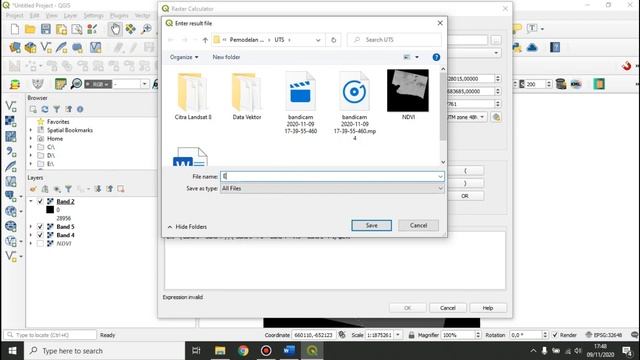
Task: Click Filter Legend funnel in Layers panel
Action: (69, 189)
